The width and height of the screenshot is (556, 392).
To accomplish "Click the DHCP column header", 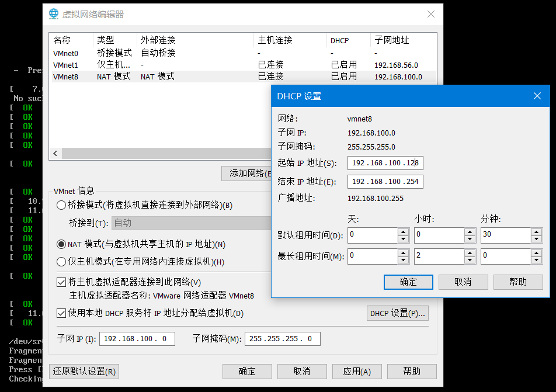I will point(349,40).
